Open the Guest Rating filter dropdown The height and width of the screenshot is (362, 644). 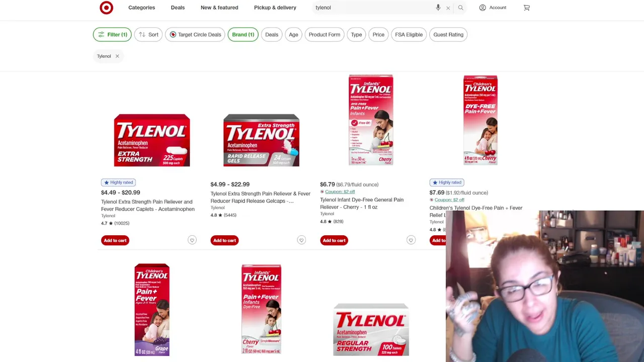click(x=448, y=35)
